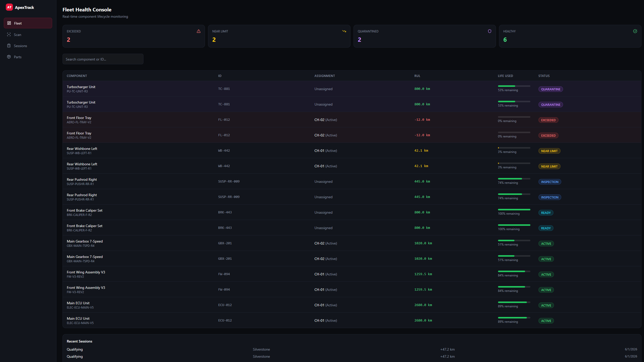Click the Healthy count value 6
The image size is (644, 362).
(x=505, y=40)
